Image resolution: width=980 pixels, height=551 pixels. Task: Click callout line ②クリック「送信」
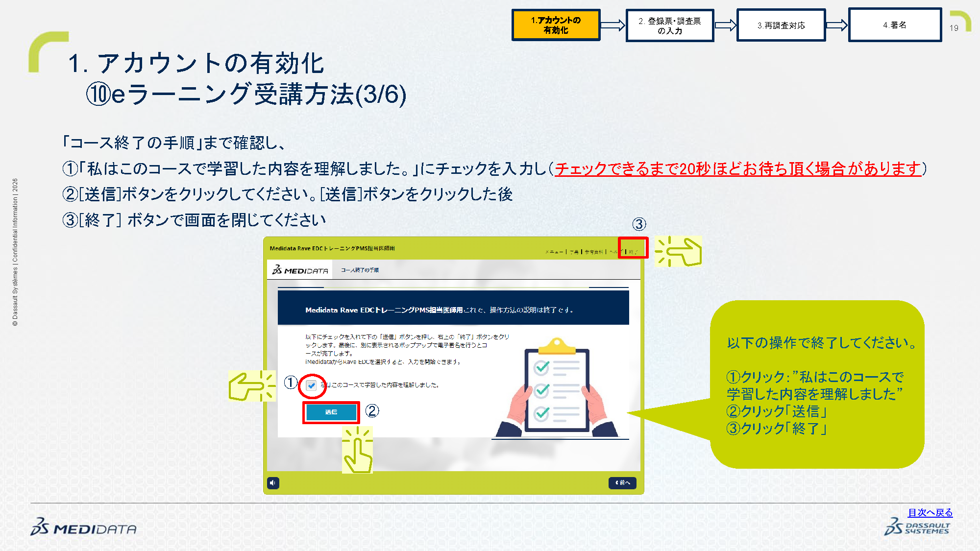(x=777, y=411)
